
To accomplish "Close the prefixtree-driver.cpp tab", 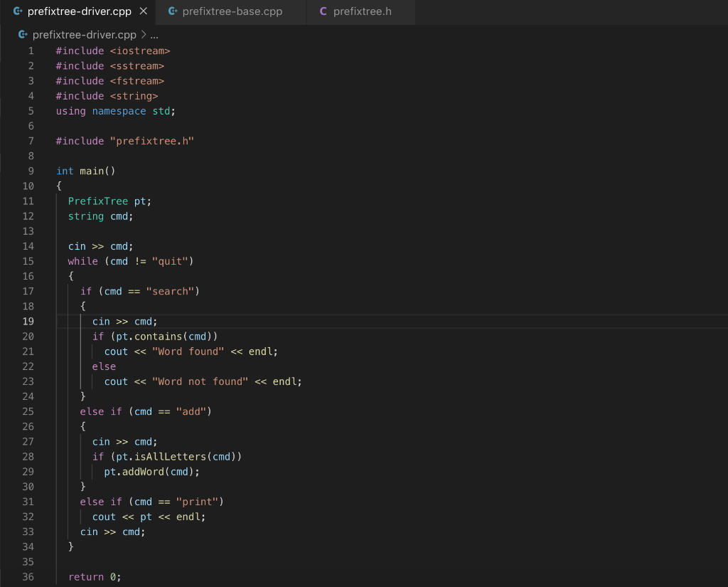I will tap(144, 11).
